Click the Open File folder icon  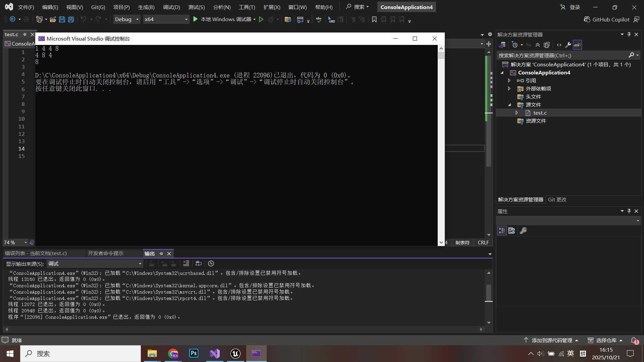(x=53, y=19)
